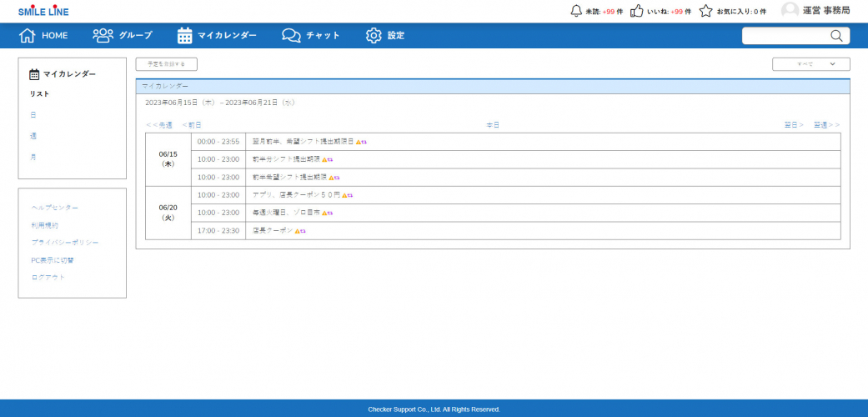Open the チャット menu label

pyautogui.click(x=323, y=35)
